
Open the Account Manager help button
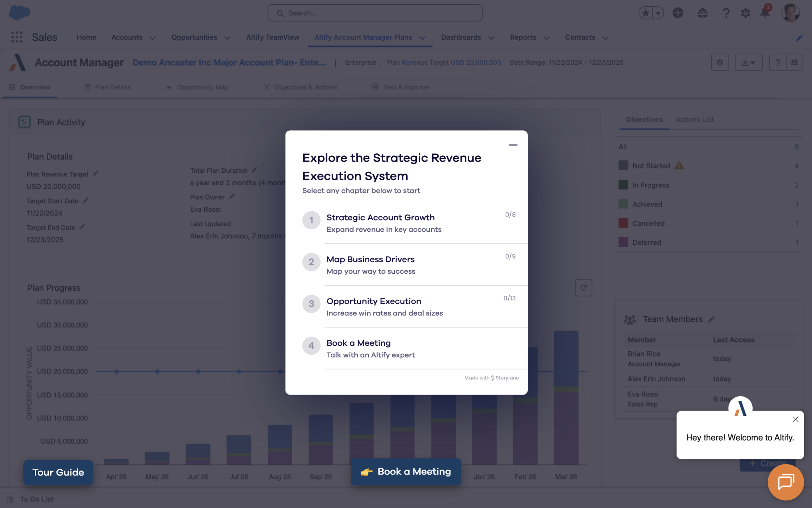tap(778, 62)
